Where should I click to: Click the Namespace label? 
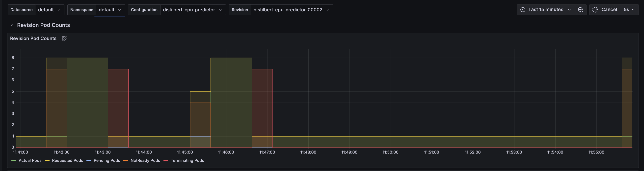[x=82, y=10]
